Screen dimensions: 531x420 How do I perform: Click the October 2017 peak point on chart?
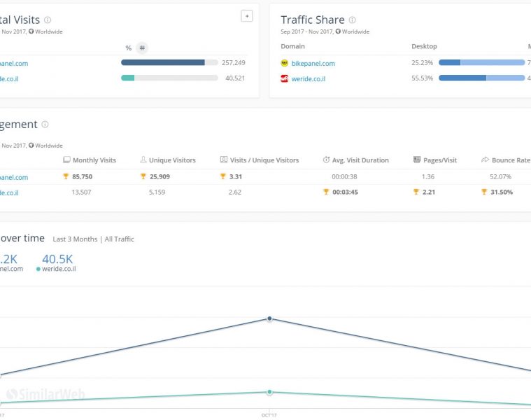tap(269, 318)
